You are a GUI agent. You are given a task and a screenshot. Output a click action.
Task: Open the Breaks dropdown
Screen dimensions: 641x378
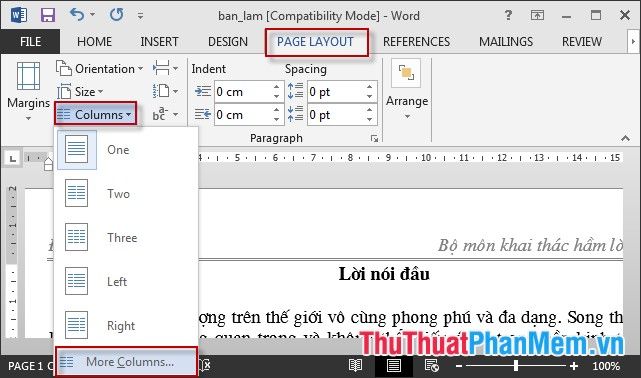pos(165,68)
